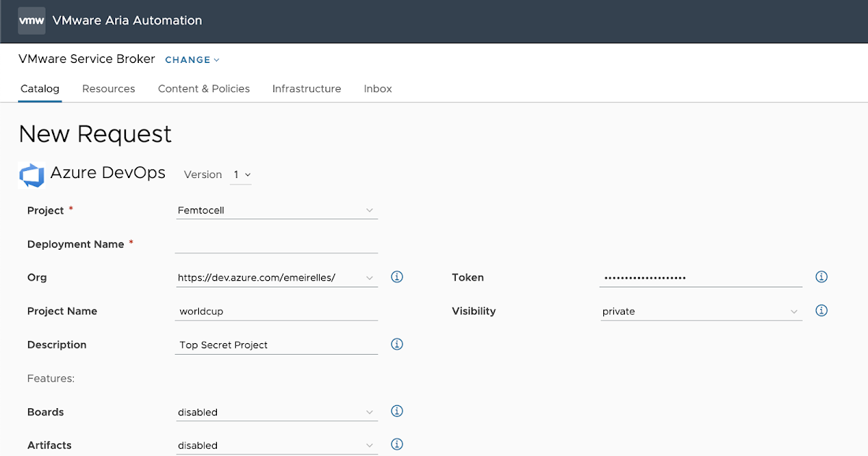
Task: Click the New Request heading
Action: 95,134
